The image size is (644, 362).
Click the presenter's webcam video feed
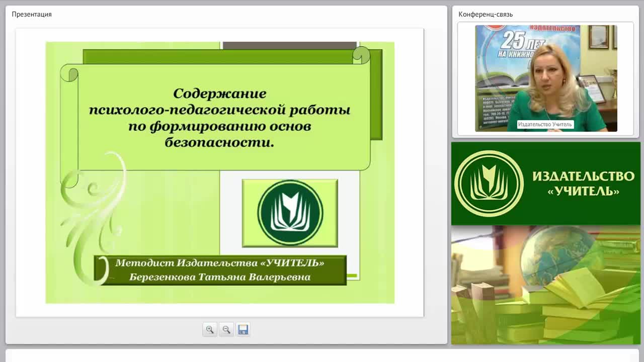coord(546,78)
